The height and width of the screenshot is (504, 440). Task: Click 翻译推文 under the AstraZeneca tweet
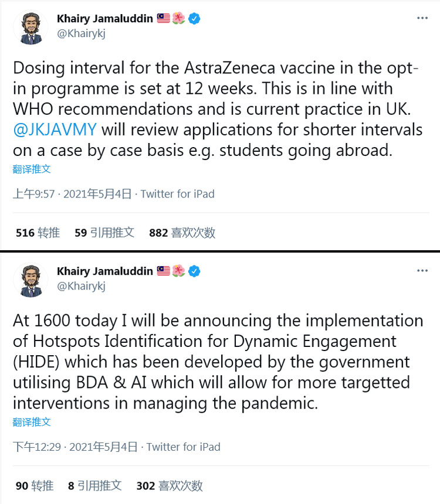click(x=32, y=169)
